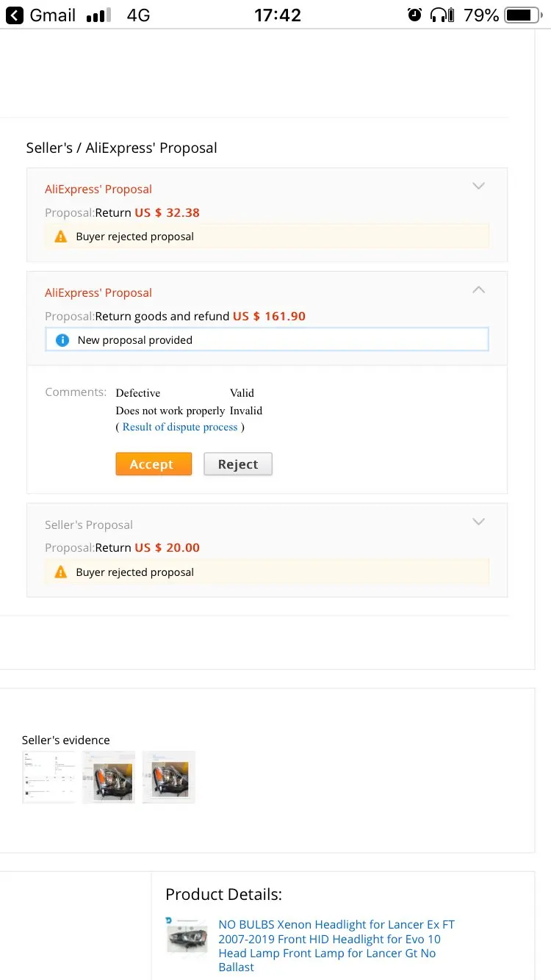Tap the back arrow to Gmail
The image size is (551, 980).
tap(15, 15)
